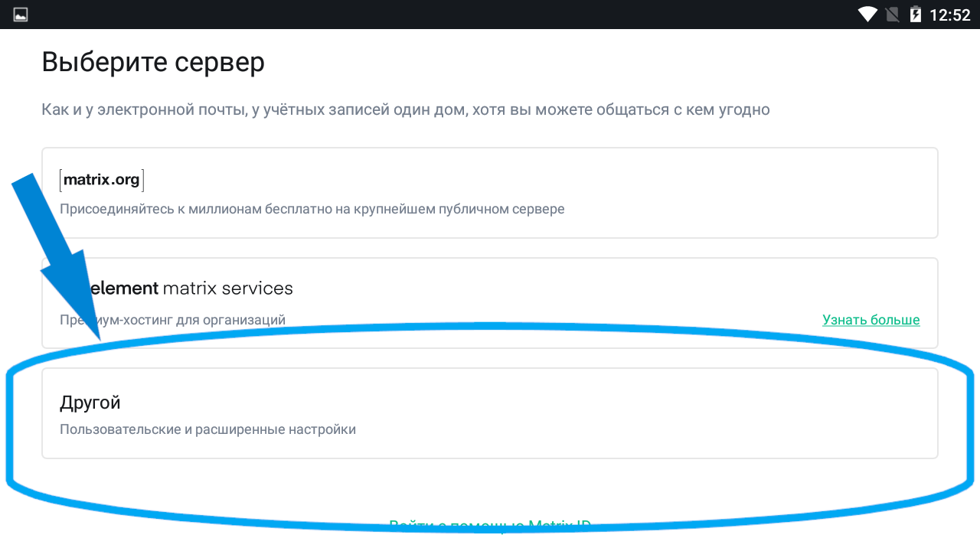This screenshot has height=551, width=980.
Task: Tap the battery charging icon
Action: click(915, 15)
